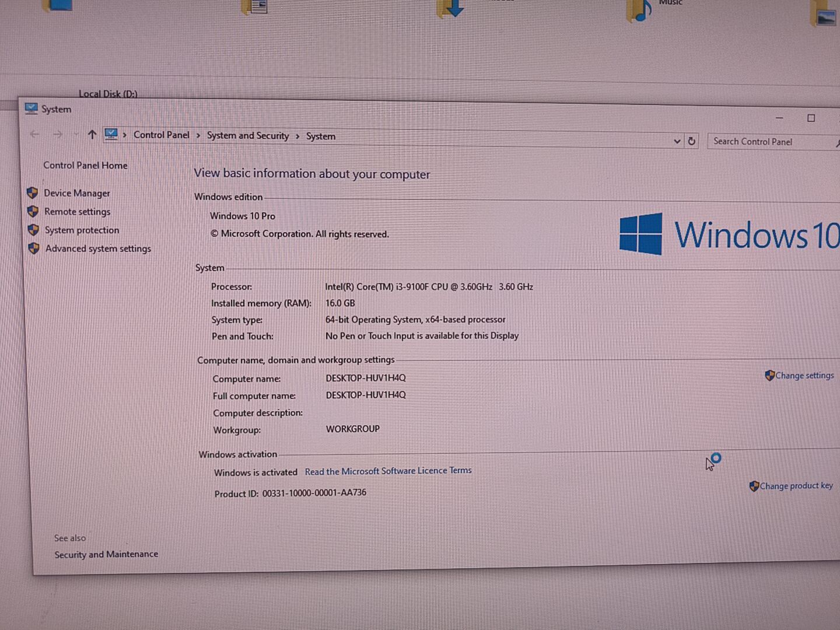Click the Search Control Panel field
Screen dimensions: 840x630
(x=773, y=142)
